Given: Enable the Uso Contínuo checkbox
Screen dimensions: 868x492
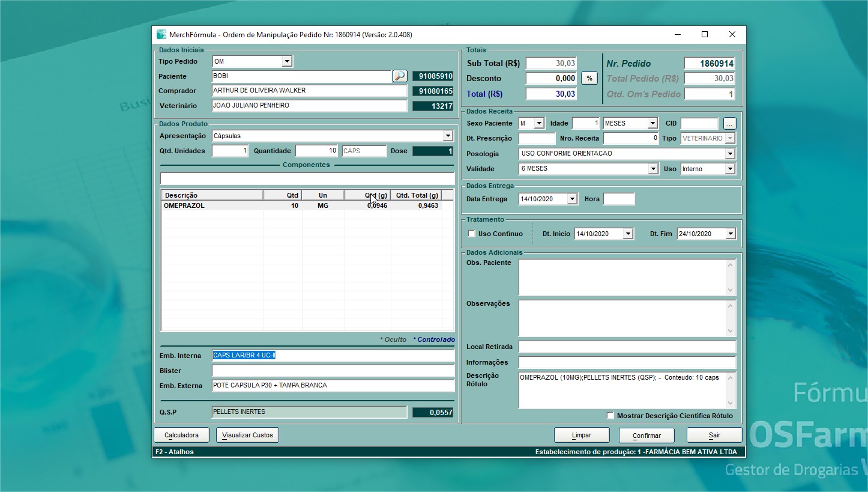Looking at the screenshot, I should point(472,234).
